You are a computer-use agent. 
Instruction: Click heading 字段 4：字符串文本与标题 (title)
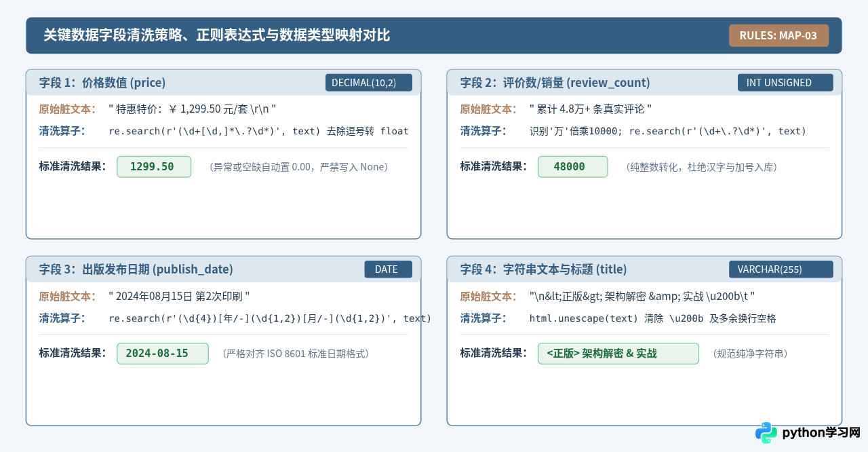click(544, 269)
